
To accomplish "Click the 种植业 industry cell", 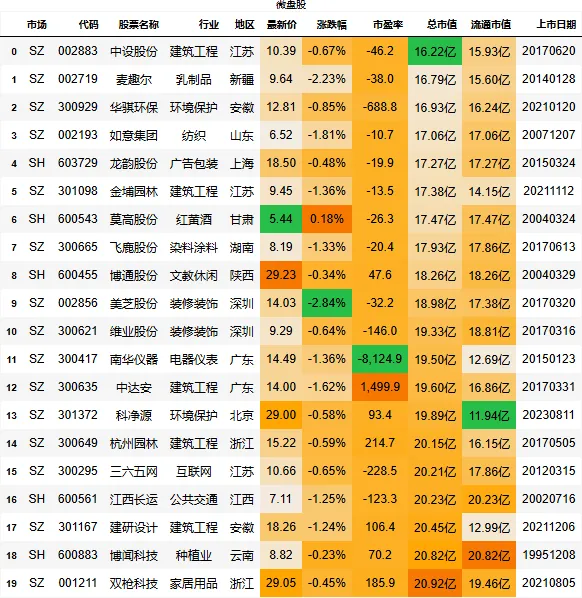I will pos(194,556).
